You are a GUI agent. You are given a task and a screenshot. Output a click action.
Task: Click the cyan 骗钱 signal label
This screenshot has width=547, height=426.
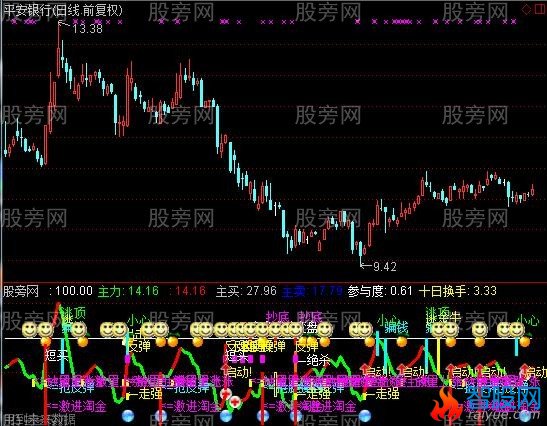click(396, 328)
